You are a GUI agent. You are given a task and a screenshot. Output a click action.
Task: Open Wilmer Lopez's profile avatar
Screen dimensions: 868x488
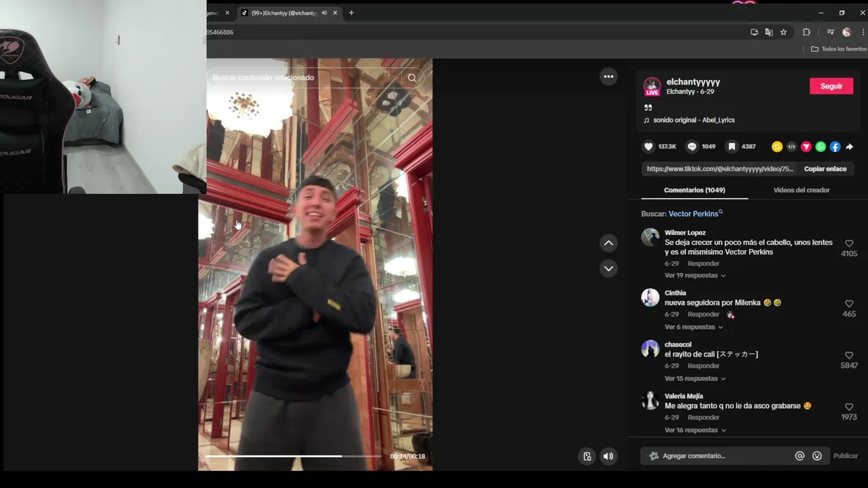point(650,237)
